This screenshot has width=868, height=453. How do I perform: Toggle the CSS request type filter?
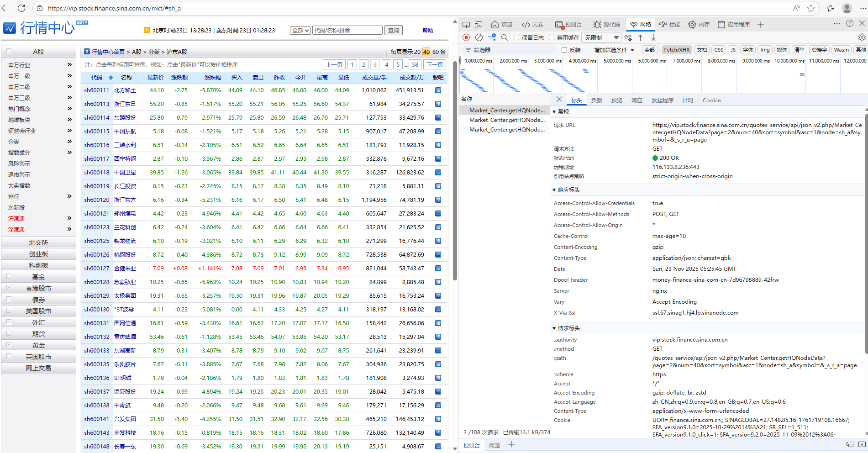click(719, 50)
